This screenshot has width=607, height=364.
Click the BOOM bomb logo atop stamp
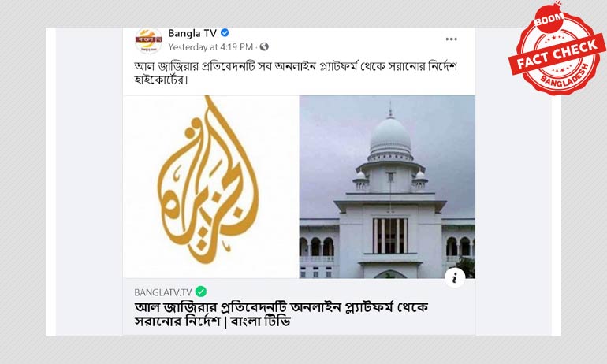pyautogui.click(x=549, y=18)
